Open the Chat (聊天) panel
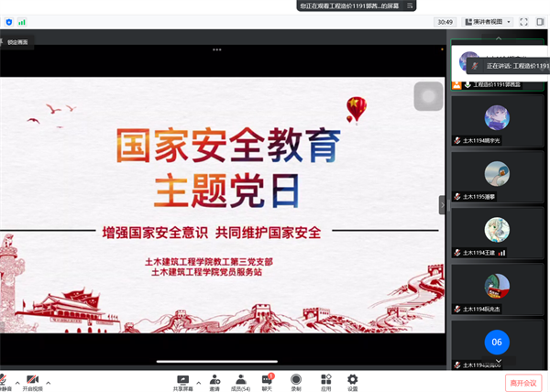 coord(268,378)
